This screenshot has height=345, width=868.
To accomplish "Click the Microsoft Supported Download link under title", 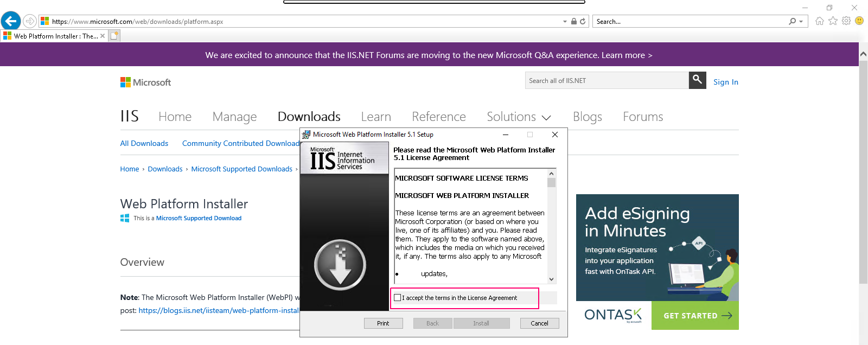I will (199, 218).
